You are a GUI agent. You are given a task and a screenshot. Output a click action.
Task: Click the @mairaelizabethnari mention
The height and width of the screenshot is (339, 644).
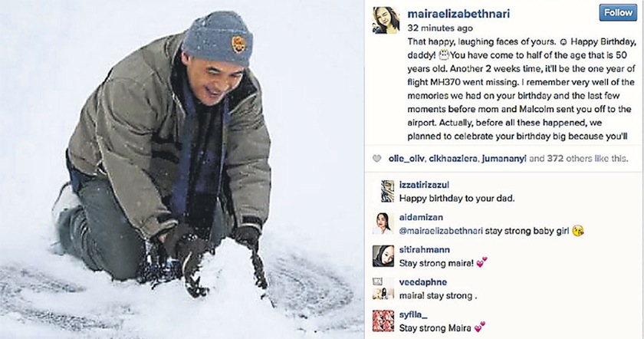pyautogui.click(x=441, y=231)
